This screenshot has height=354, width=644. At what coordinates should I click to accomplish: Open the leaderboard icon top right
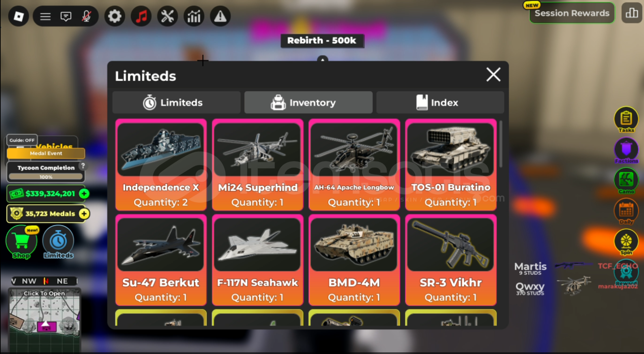[x=632, y=13]
